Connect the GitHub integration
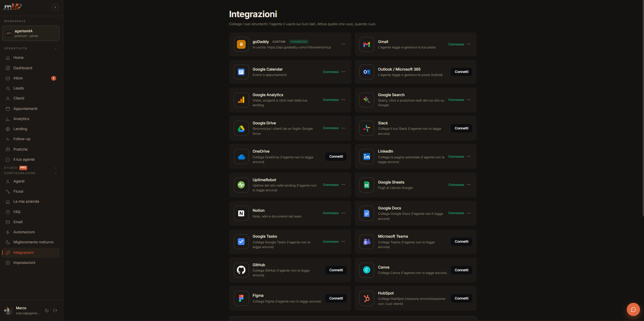Image resolution: width=644 pixels, height=321 pixels. (336, 270)
